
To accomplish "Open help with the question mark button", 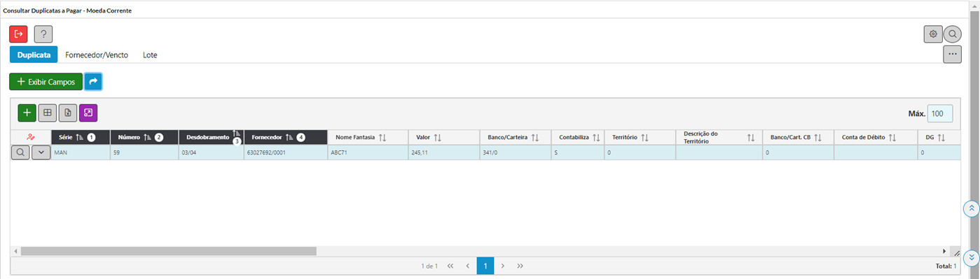I will [43, 34].
